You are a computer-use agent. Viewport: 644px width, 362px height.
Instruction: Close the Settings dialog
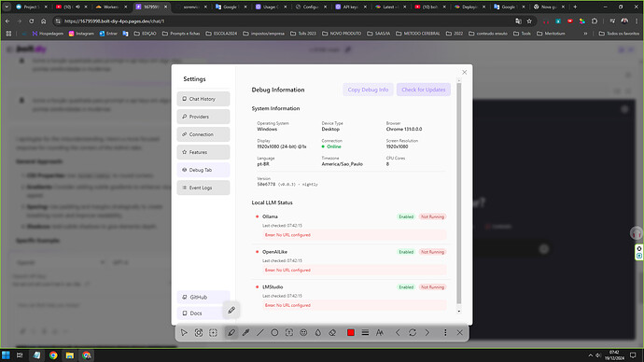pyautogui.click(x=465, y=72)
